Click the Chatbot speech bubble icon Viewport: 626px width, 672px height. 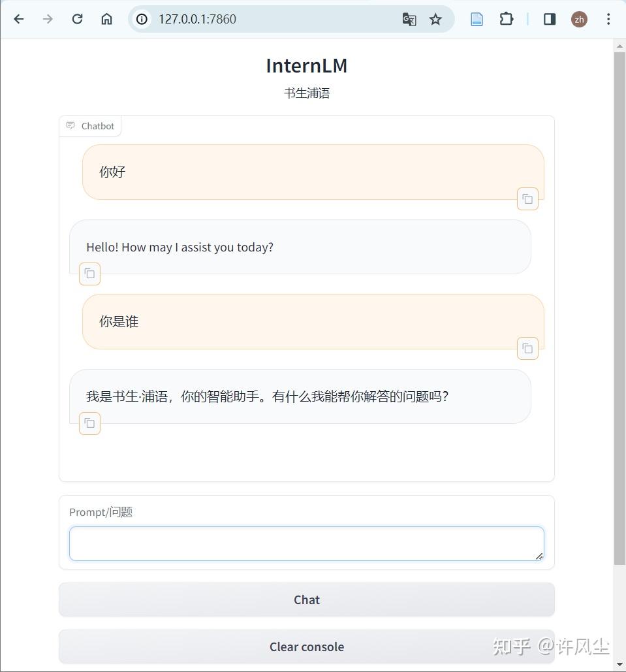pyautogui.click(x=70, y=125)
